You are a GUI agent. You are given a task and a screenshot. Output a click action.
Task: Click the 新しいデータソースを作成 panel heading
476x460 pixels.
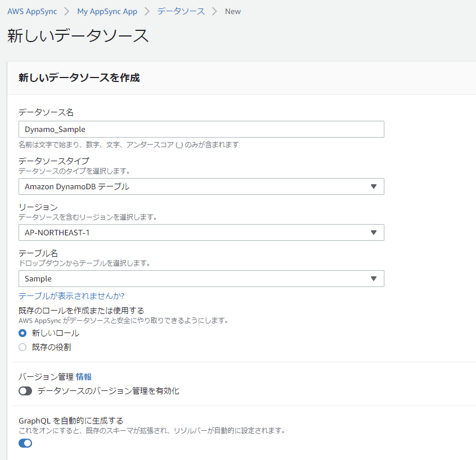point(79,78)
